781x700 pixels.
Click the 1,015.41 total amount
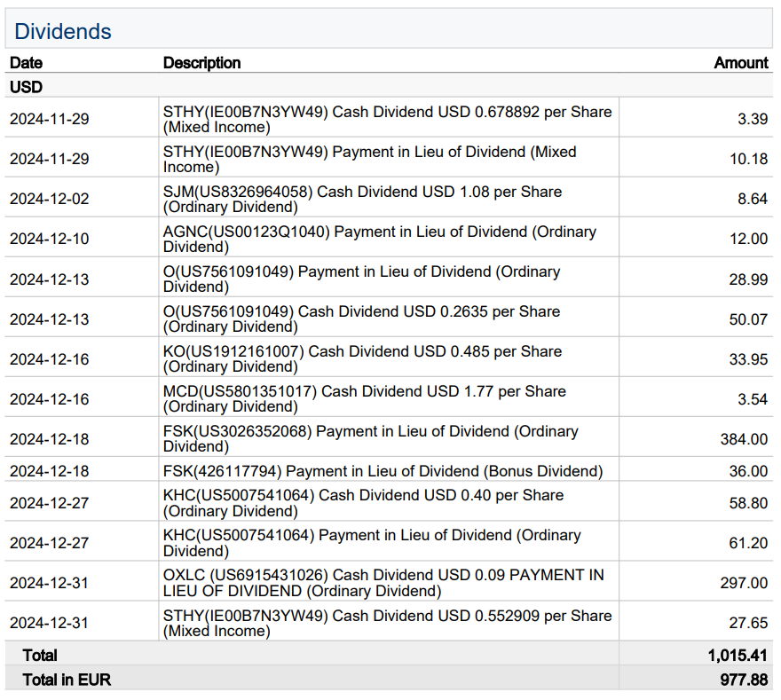tap(738, 656)
